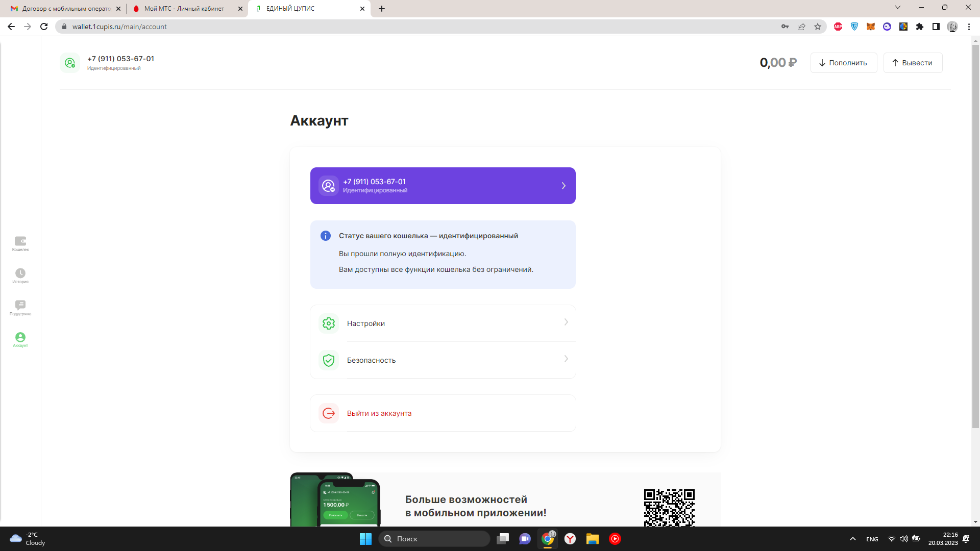Click Выйти из аккаунта link
Image resolution: width=980 pixels, height=551 pixels.
[379, 413]
